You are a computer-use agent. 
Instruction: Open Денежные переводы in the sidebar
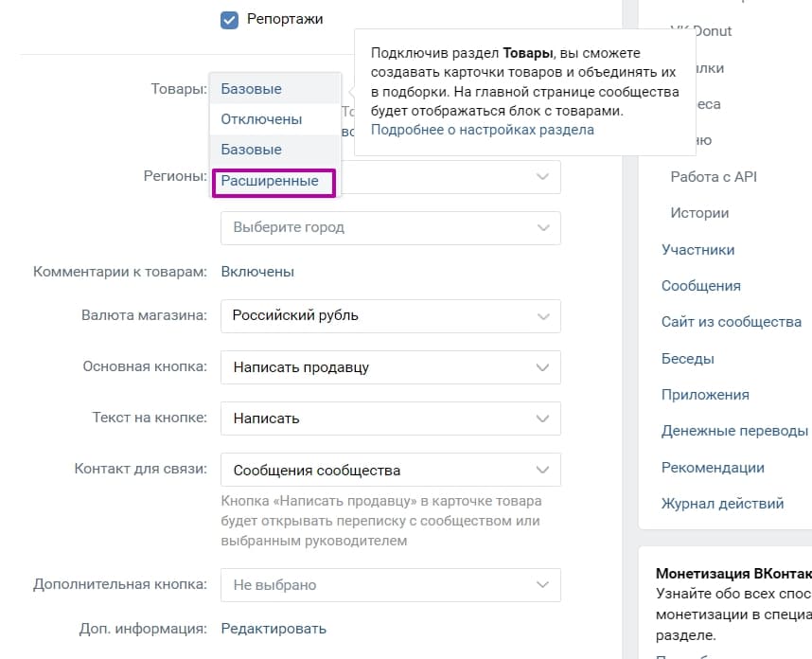tap(733, 431)
